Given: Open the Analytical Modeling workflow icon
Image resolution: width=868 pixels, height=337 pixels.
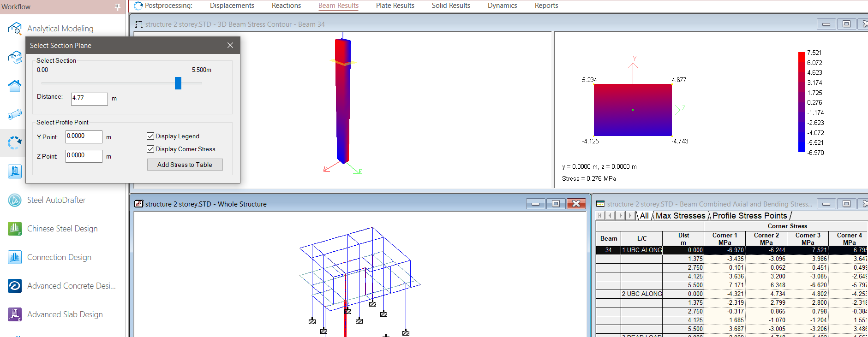Looking at the screenshot, I should coord(15,29).
